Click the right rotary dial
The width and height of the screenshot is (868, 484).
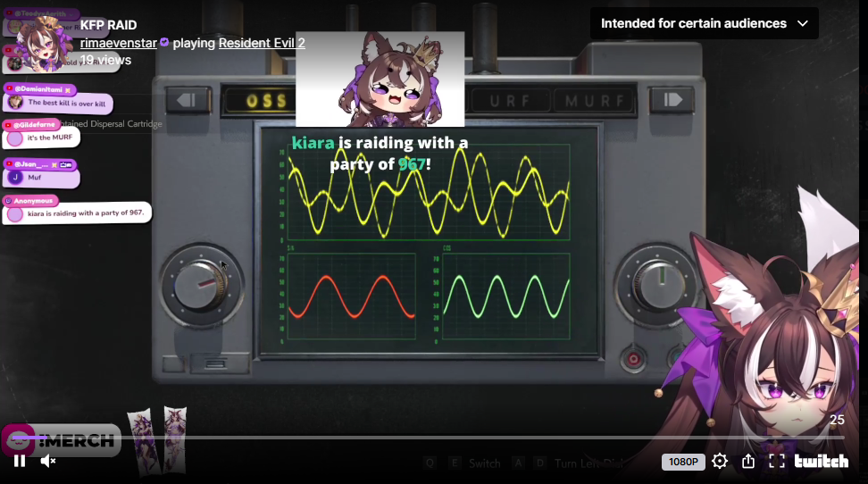tap(659, 285)
